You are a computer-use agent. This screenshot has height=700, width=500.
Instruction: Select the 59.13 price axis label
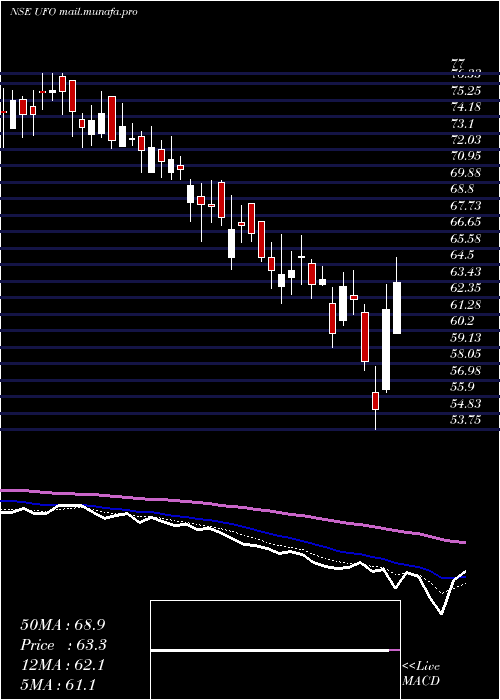coord(466,337)
